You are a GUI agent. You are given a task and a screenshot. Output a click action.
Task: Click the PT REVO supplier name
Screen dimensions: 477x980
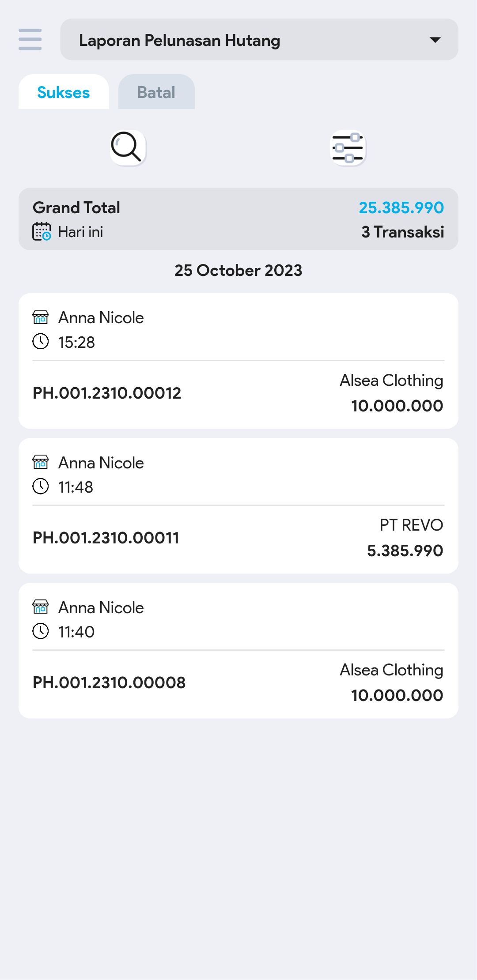click(x=411, y=525)
